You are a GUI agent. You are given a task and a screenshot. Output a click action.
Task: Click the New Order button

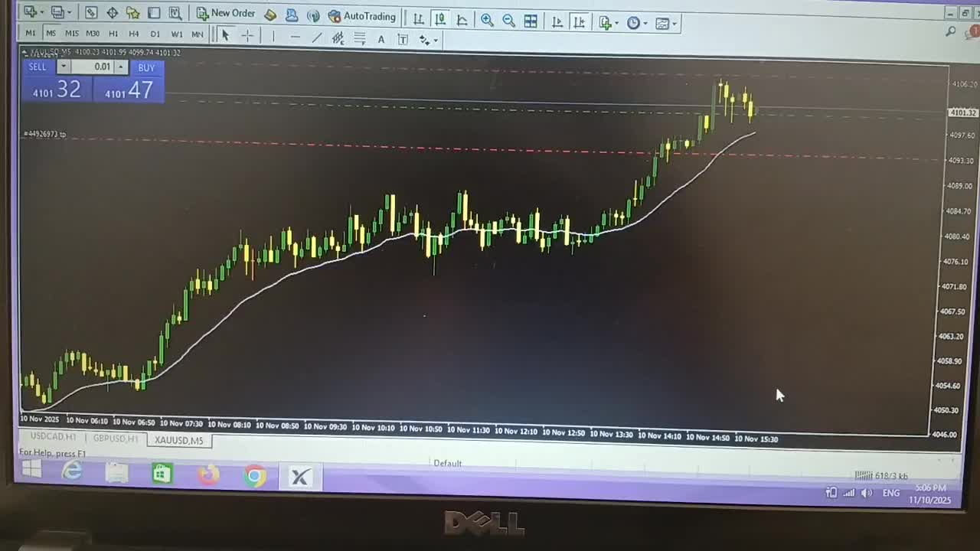coord(226,14)
